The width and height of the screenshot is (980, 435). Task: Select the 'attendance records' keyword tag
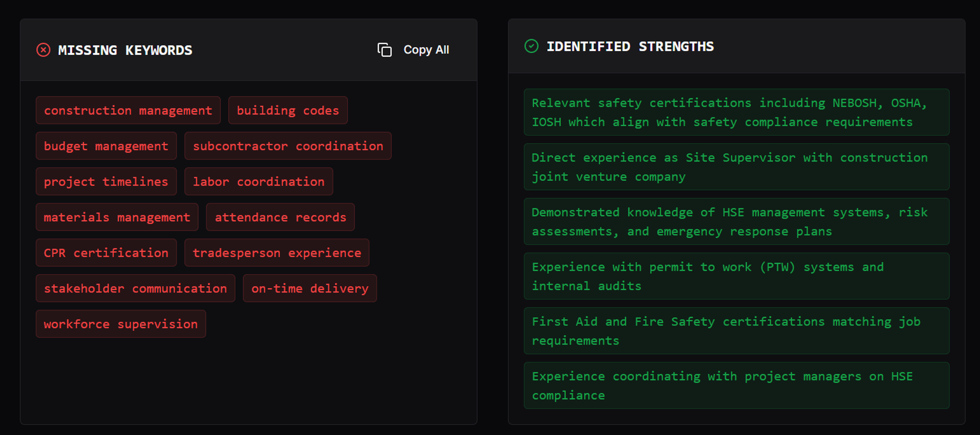(280, 217)
